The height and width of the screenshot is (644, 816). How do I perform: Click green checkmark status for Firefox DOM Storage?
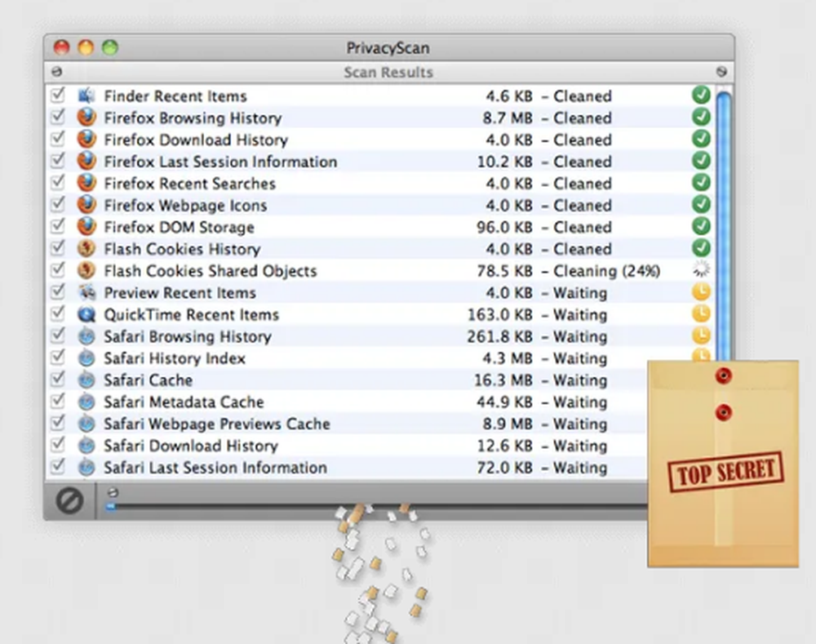pyautogui.click(x=701, y=226)
